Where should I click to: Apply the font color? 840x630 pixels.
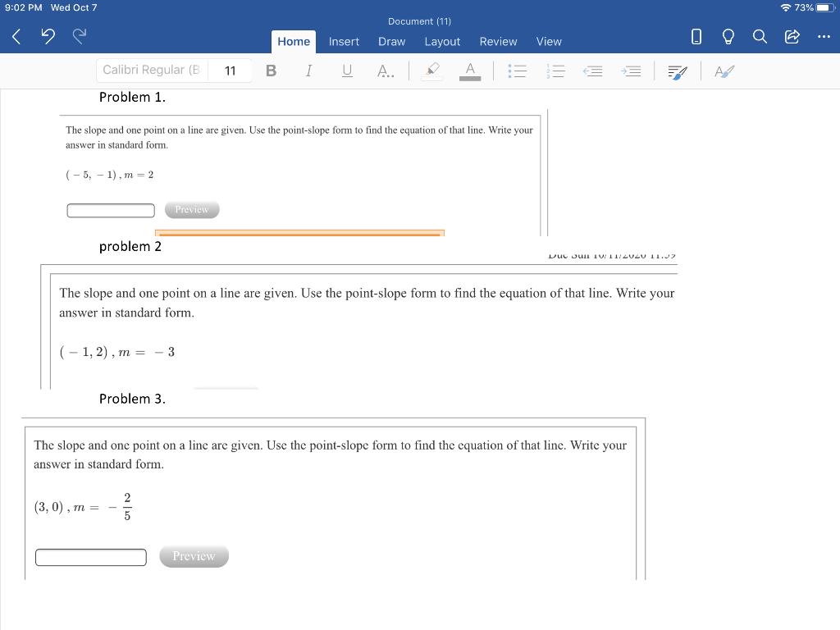[470, 71]
